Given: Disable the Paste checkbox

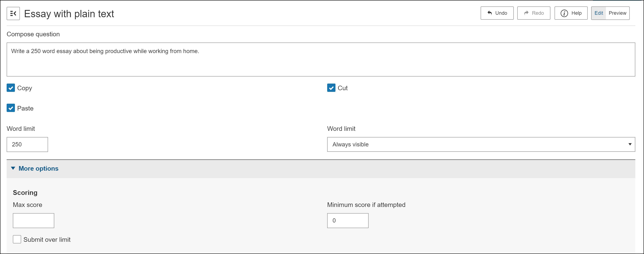Looking at the screenshot, I should [11, 108].
